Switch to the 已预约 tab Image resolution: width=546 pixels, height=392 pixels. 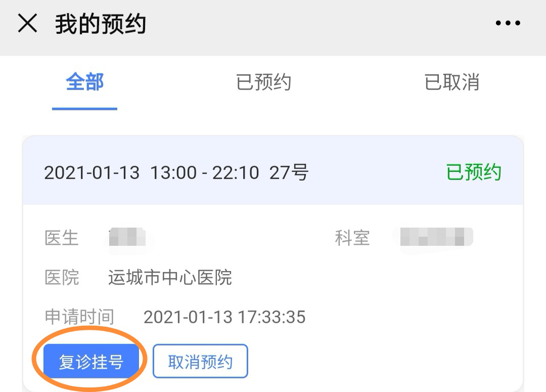click(264, 82)
